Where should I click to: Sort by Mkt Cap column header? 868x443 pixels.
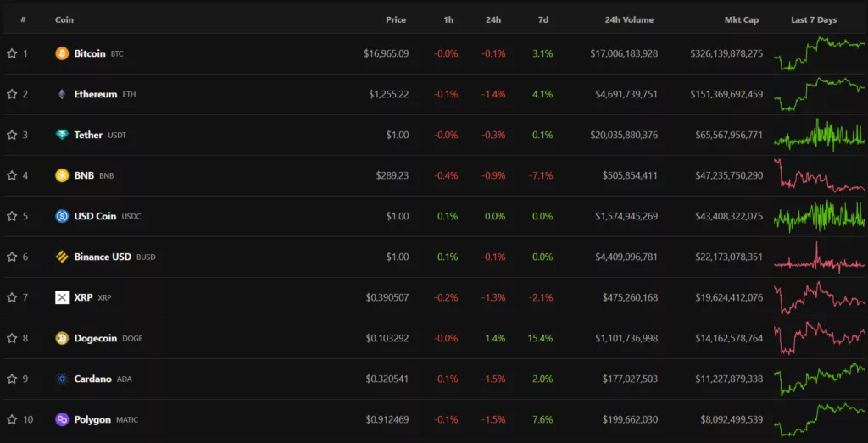tap(741, 19)
